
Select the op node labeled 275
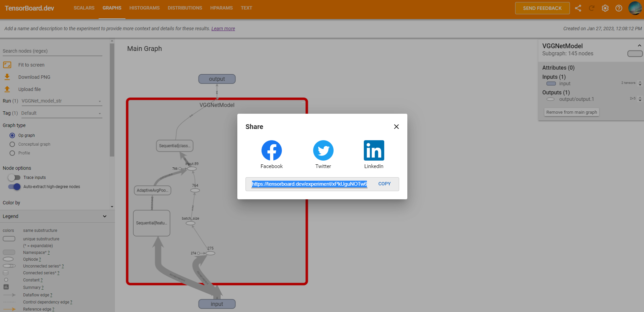pos(210,253)
